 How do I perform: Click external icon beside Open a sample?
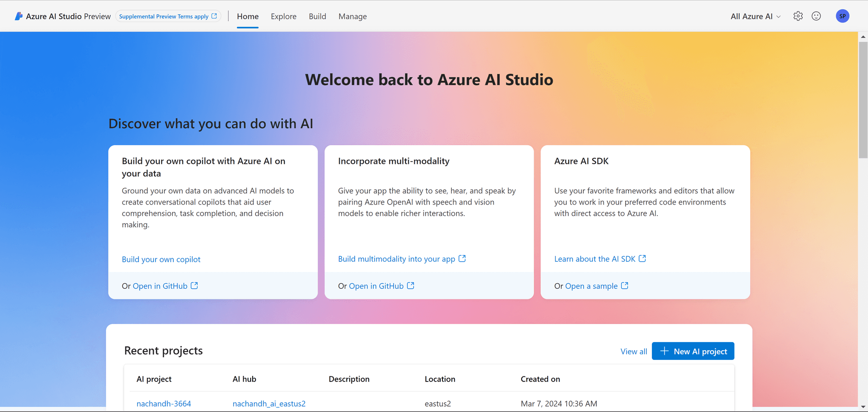point(625,285)
